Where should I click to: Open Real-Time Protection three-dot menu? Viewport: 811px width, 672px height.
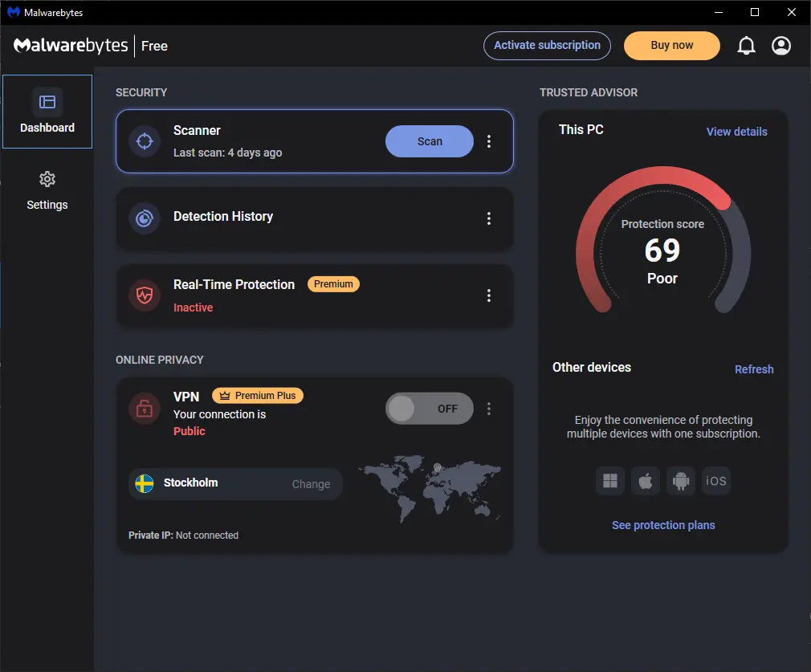(489, 295)
